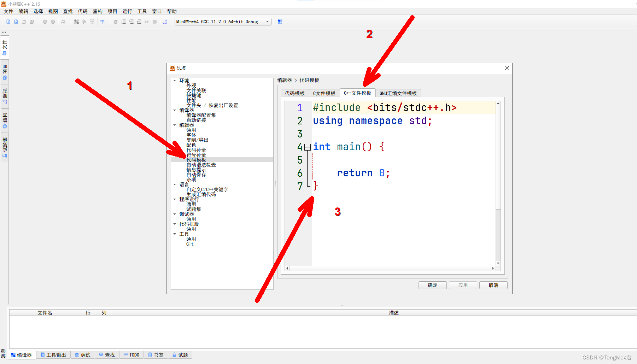The width and height of the screenshot is (637, 364).
Task: Open the 工具 menu
Action: (x=142, y=11)
